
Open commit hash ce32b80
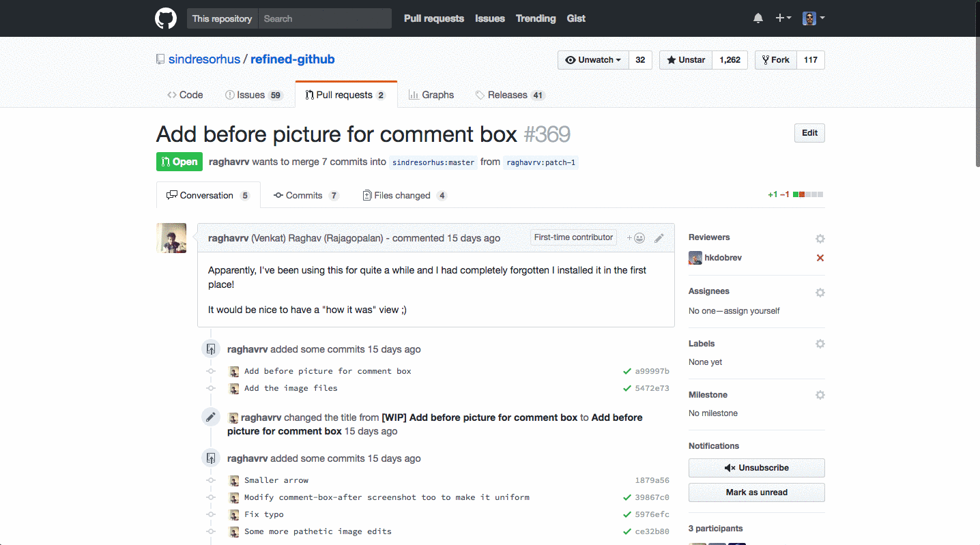pos(652,531)
